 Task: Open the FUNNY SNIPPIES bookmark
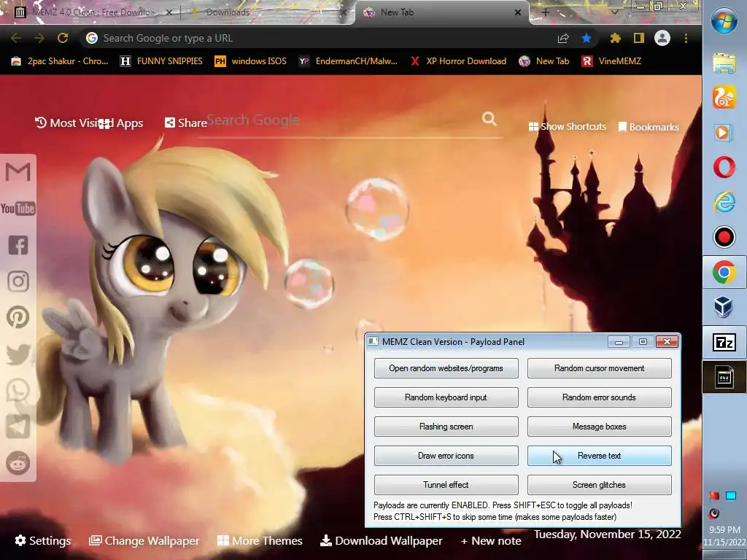[x=161, y=61]
